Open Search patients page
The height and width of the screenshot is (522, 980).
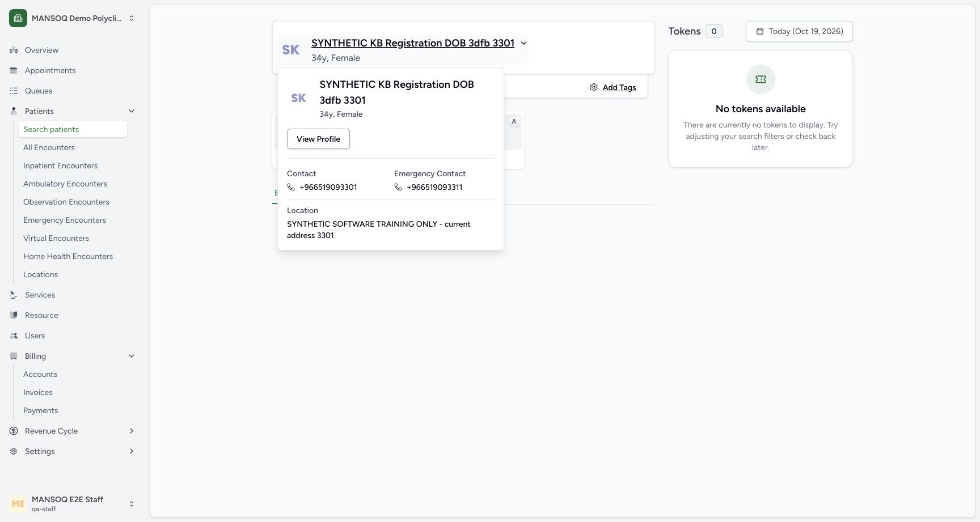73,129
